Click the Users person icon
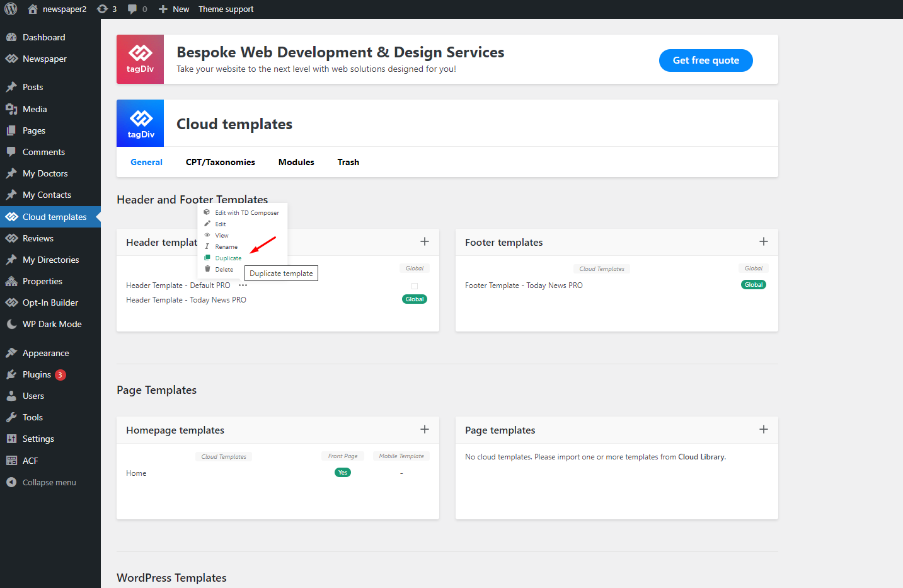903x588 pixels. click(11, 396)
